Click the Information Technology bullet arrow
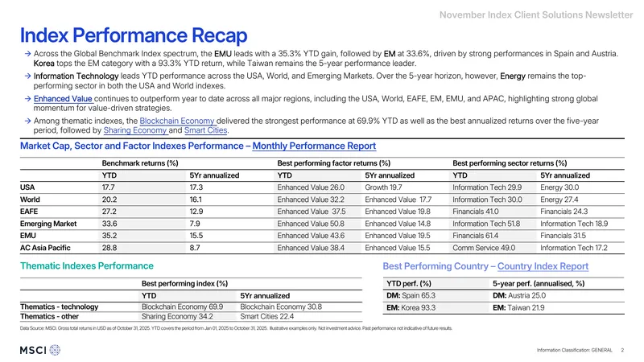The image size is (644, 362). click(27, 76)
